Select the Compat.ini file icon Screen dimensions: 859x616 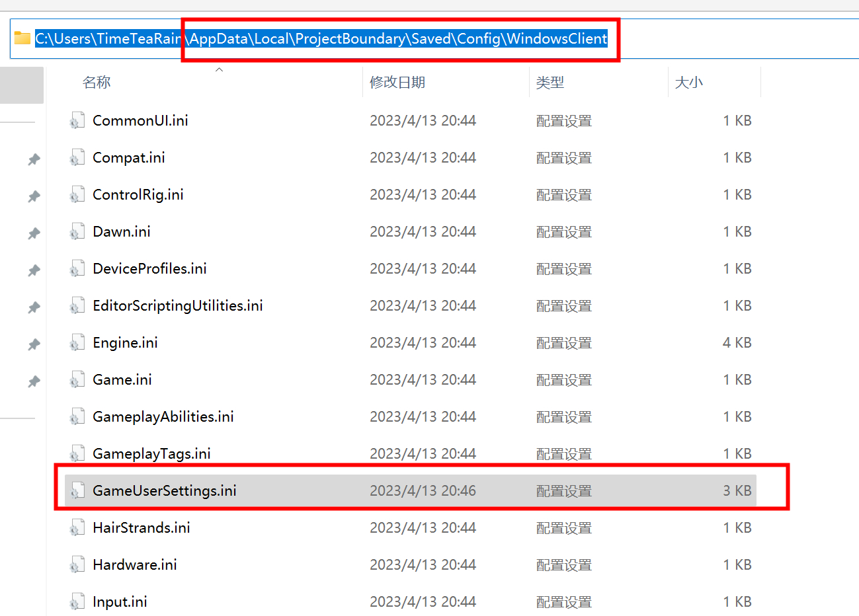point(77,157)
